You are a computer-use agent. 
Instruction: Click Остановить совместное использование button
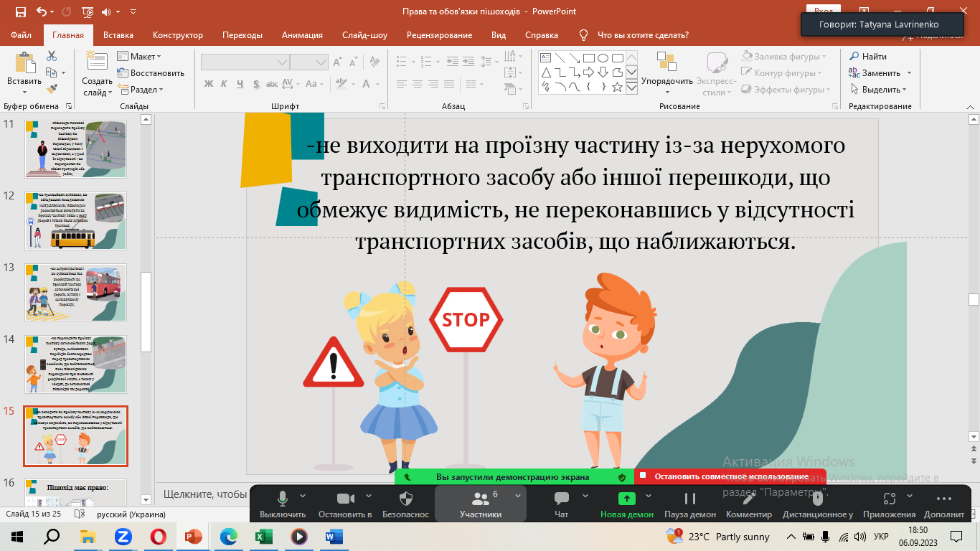[730, 476]
